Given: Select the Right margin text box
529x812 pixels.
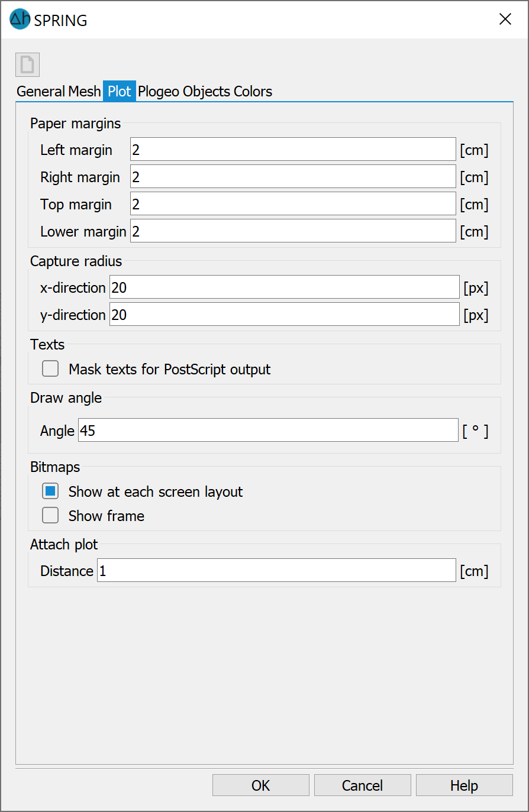Looking at the screenshot, I should [x=293, y=177].
